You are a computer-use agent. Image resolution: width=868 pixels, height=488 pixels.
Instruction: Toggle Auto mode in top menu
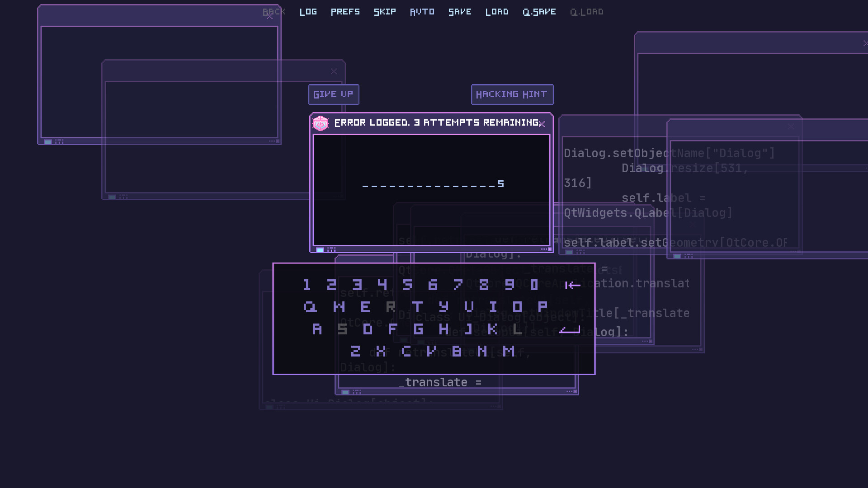422,12
